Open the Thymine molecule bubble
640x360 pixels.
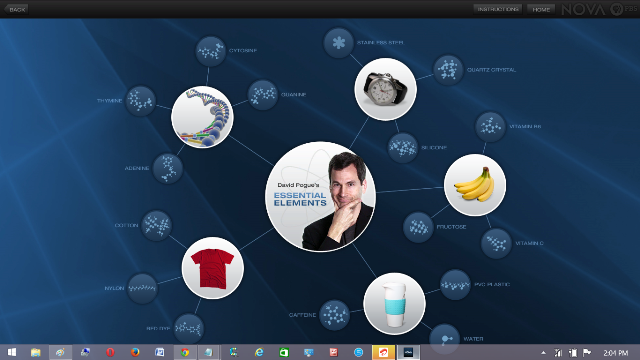pyautogui.click(x=140, y=101)
